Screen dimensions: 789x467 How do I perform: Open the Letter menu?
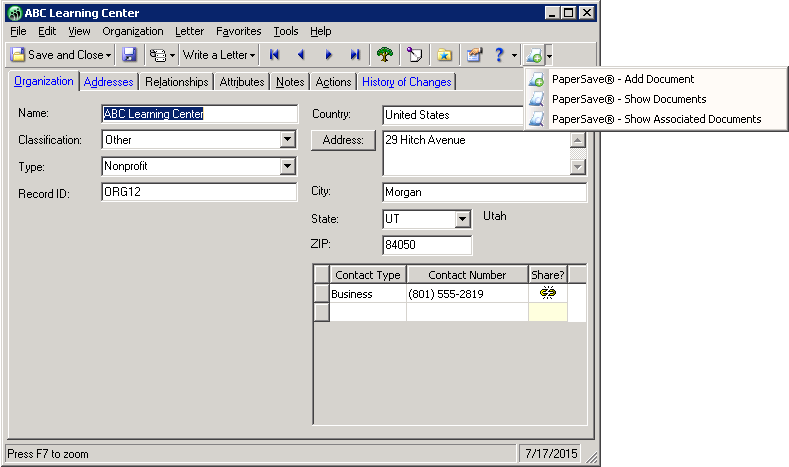[x=189, y=31]
